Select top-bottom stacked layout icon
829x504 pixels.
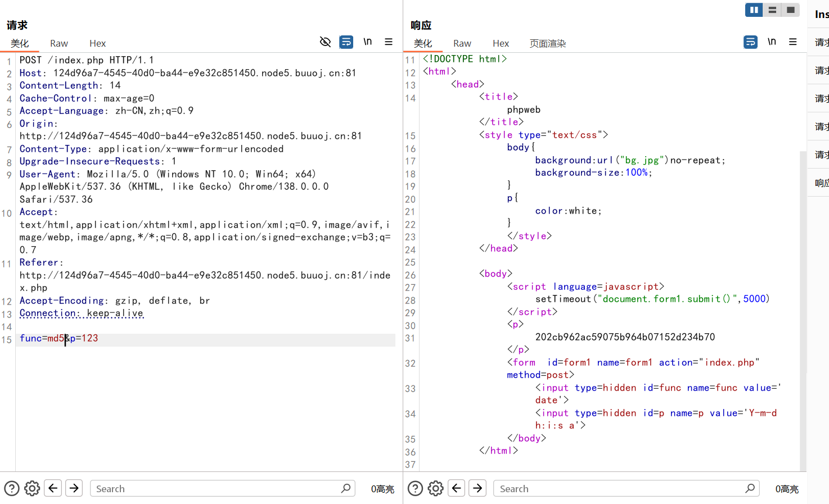point(772,10)
